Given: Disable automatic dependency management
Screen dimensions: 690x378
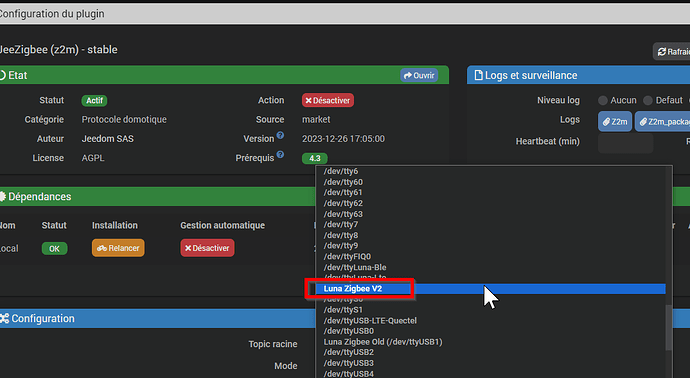Looking at the screenshot, I should click(207, 248).
